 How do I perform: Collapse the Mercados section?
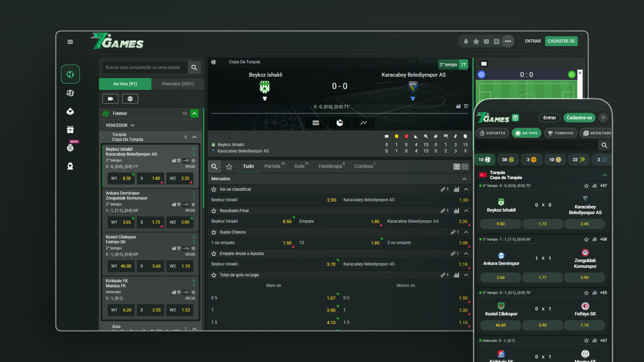point(464,179)
